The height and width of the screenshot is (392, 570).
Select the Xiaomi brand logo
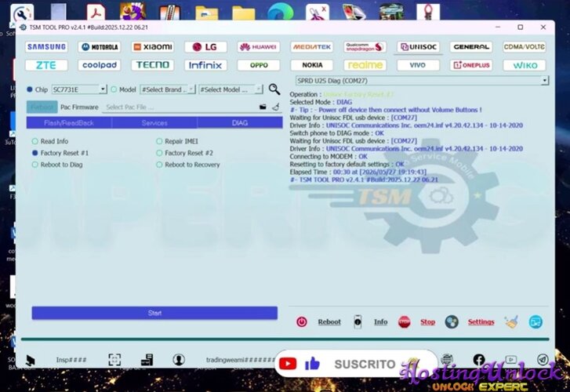coord(153,47)
